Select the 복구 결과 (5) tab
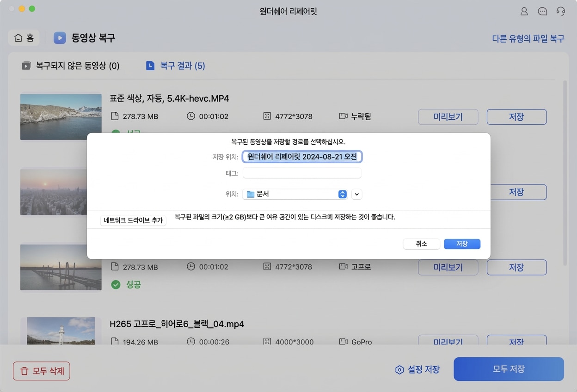Image resolution: width=577 pixels, height=392 pixels. point(176,66)
